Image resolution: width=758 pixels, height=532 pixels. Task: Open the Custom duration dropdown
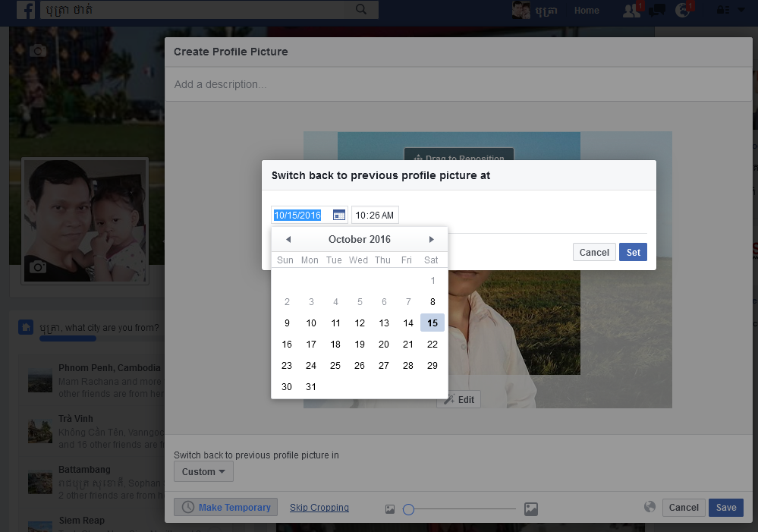(x=203, y=471)
